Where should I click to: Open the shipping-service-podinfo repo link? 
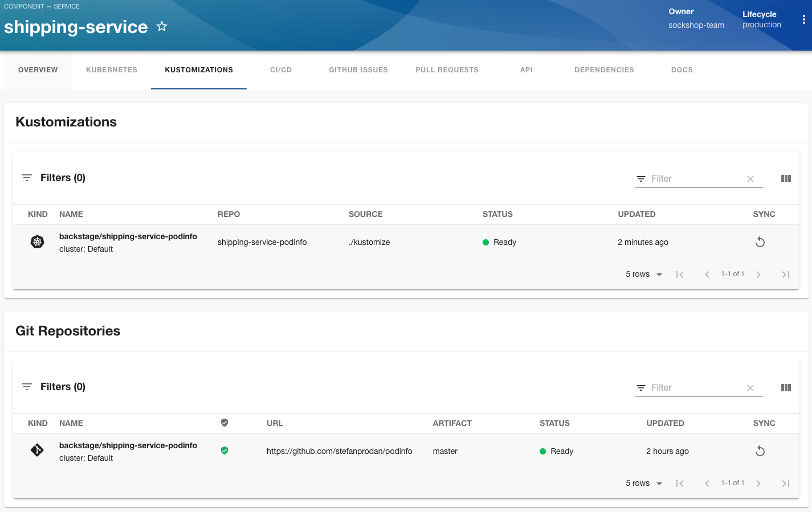(262, 242)
